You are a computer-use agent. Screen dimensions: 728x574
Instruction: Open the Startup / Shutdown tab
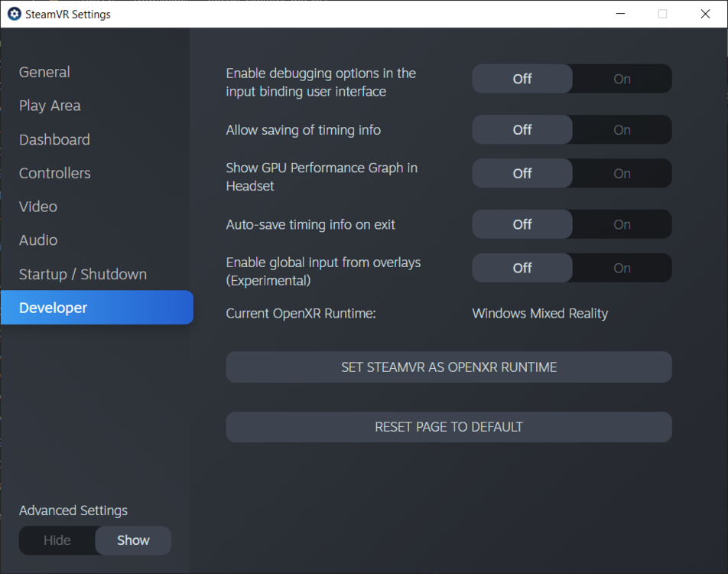point(83,274)
